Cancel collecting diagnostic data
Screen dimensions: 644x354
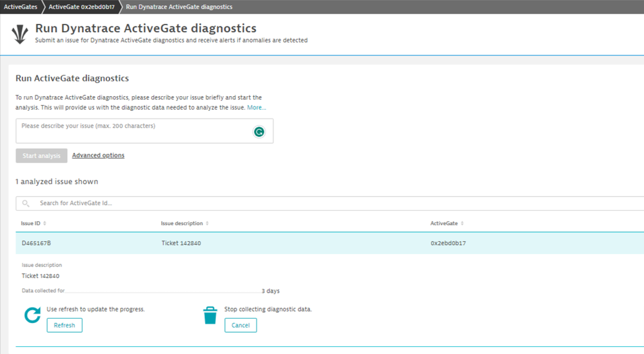click(240, 325)
